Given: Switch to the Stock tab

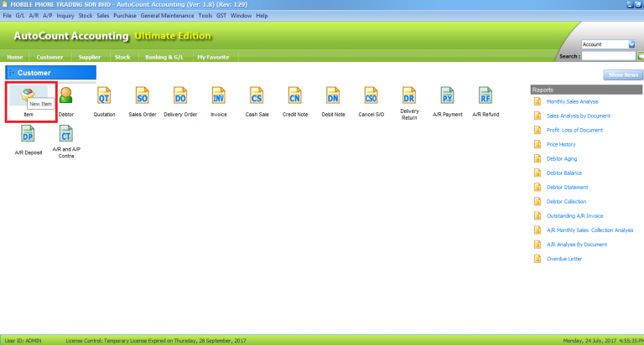Looking at the screenshot, I should pyautogui.click(x=122, y=57).
